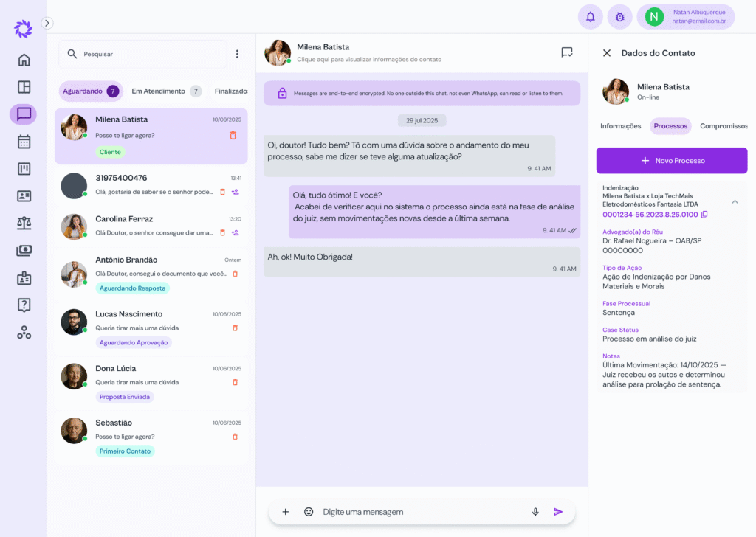Open the emoji picker icon
756x537 pixels.
point(309,512)
